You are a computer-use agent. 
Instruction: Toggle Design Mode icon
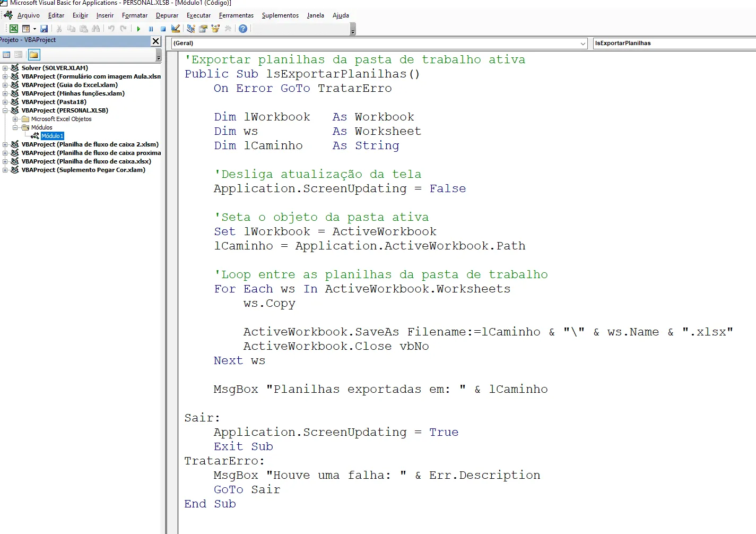tap(176, 29)
